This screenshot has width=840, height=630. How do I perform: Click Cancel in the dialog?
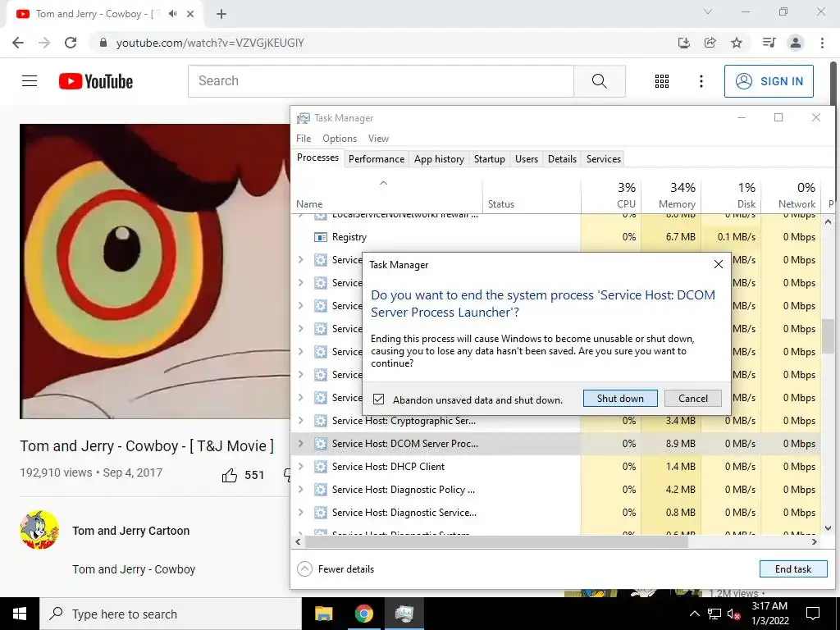pyautogui.click(x=692, y=398)
